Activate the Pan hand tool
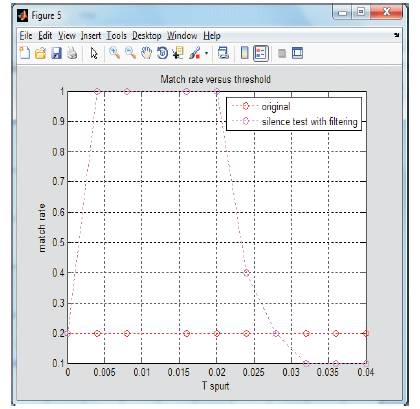This screenshot has height=409, width=420. click(146, 53)
